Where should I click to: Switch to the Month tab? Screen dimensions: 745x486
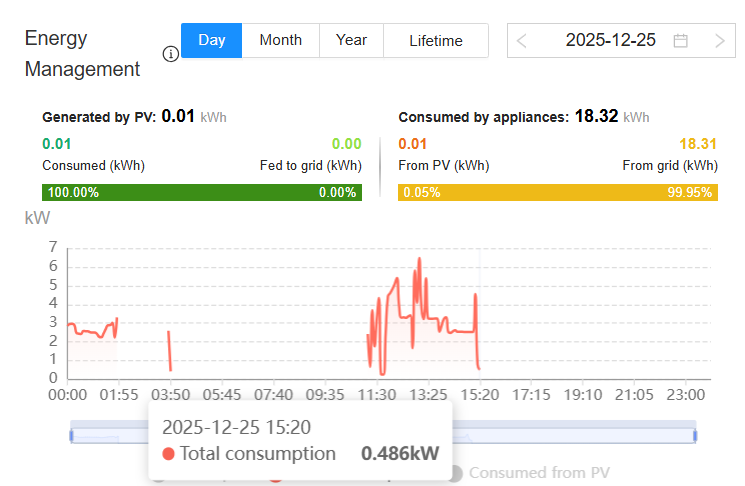(281, 40)
